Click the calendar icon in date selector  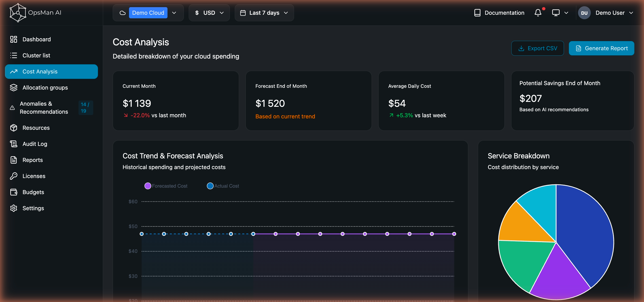[243, 13]
